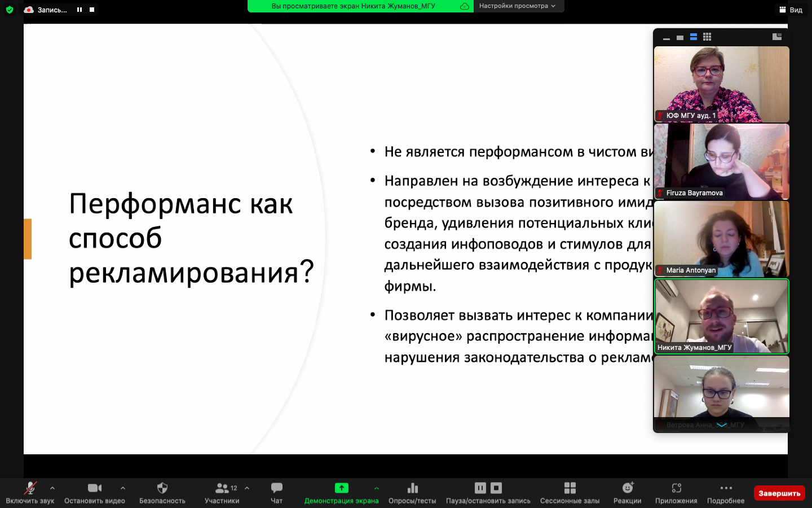Open the Чат chat panel

point(277,492)
